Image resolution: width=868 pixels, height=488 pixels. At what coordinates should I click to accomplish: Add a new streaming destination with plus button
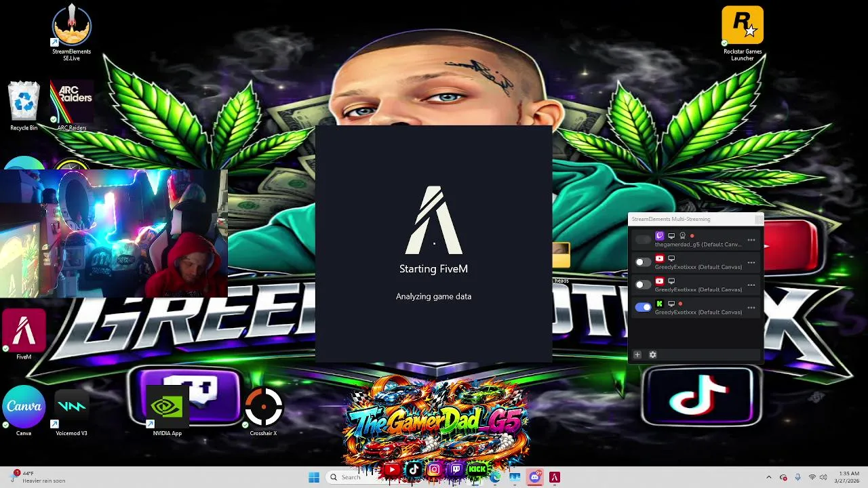pos(637,354)
